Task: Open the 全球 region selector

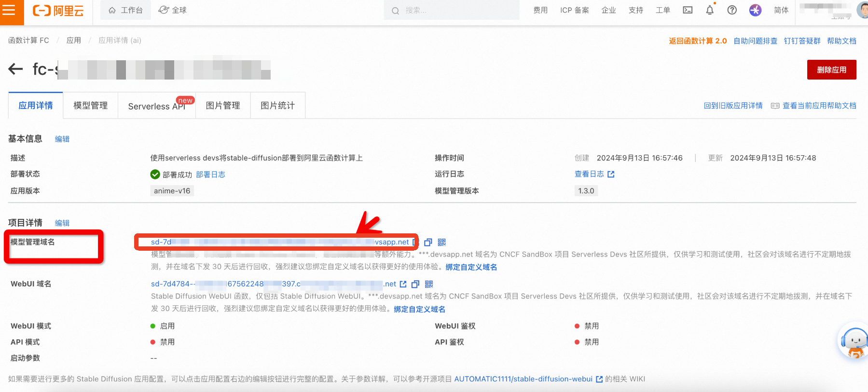Action: pos(172,10)
